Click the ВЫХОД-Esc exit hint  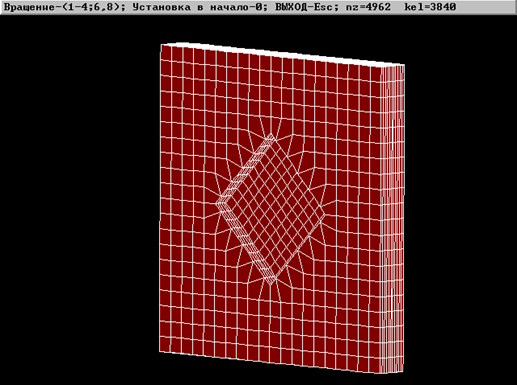coord(304,7)
